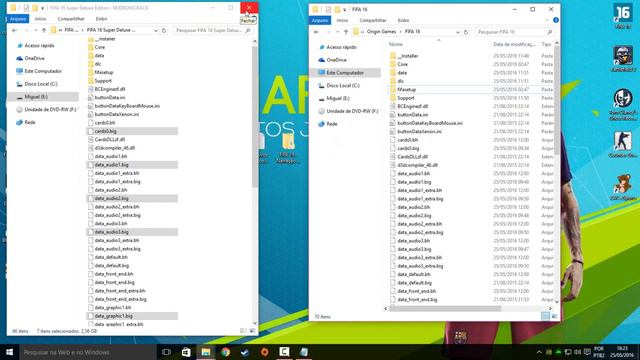Click Back arrow in right FIFA 16 window
The height and width of the screenshot is (360, 640).
(317, 32)
